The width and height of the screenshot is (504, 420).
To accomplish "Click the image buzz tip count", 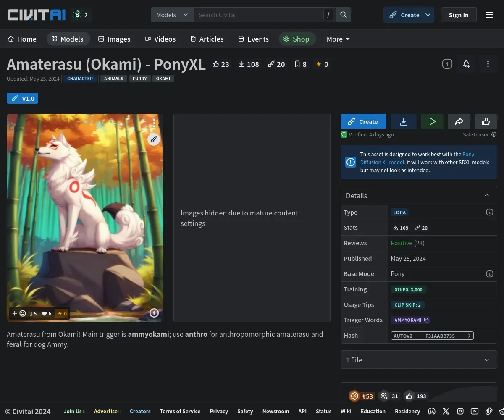I will point(62,313).
